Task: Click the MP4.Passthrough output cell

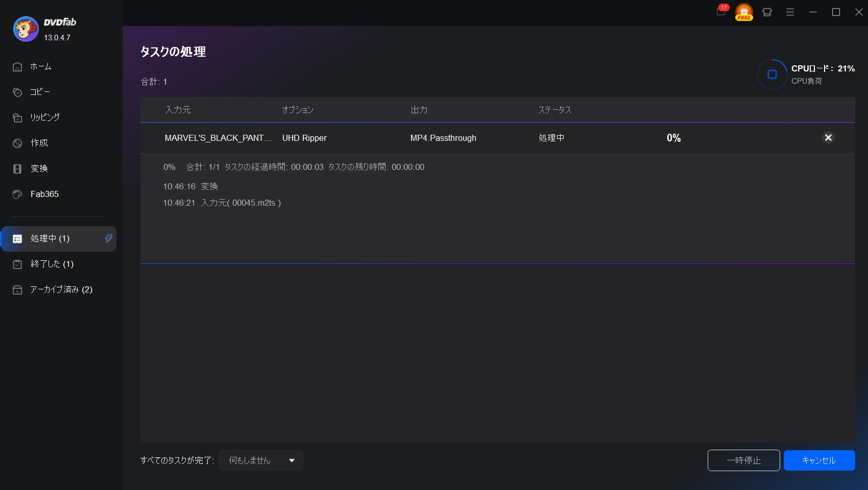Action: click(x=443, y=138)
